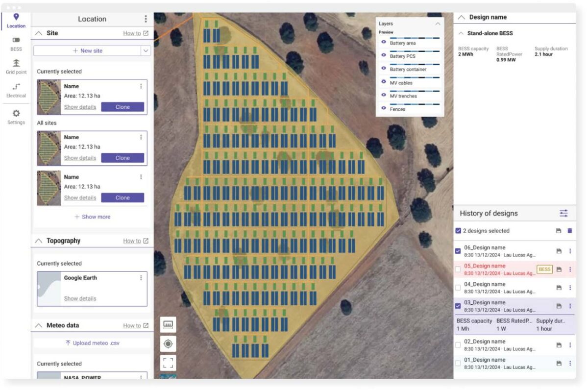Uncheck the 06_Design name checkbox

(458, 251)
